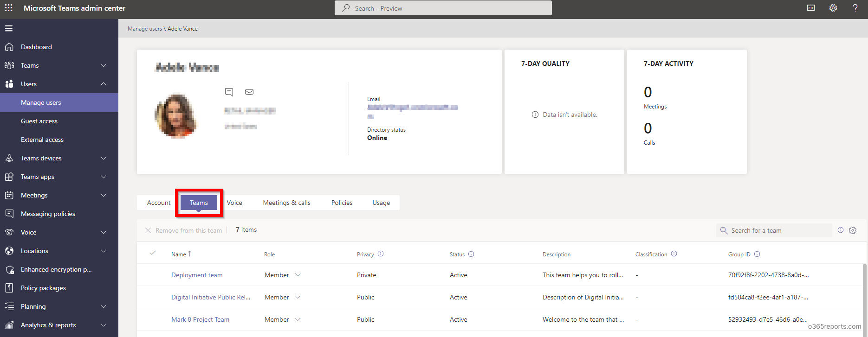Viewport: 868px width, 337px height.
Task: Expand the Analytics & reports section
Action: click(x=104, y=325)
